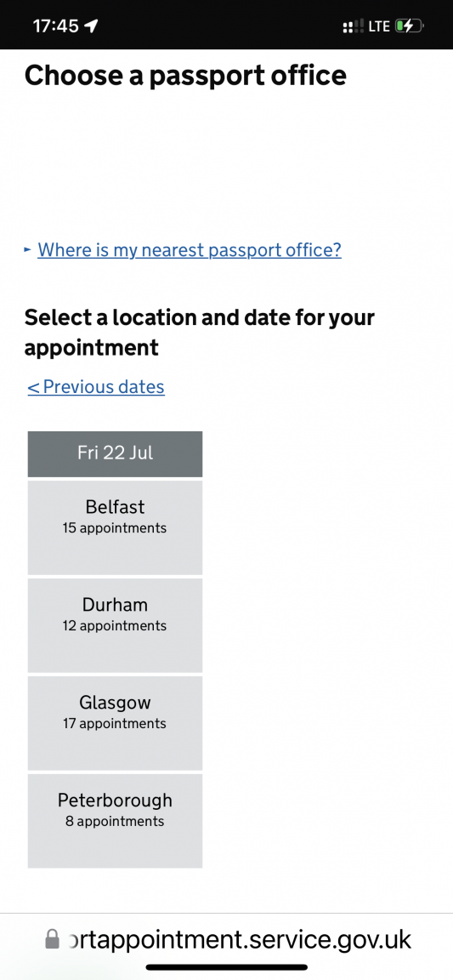Tap the Fri 22 Jul date header
Image resolution: width=453 pixels, height=980 pixels.
[115, 453]
